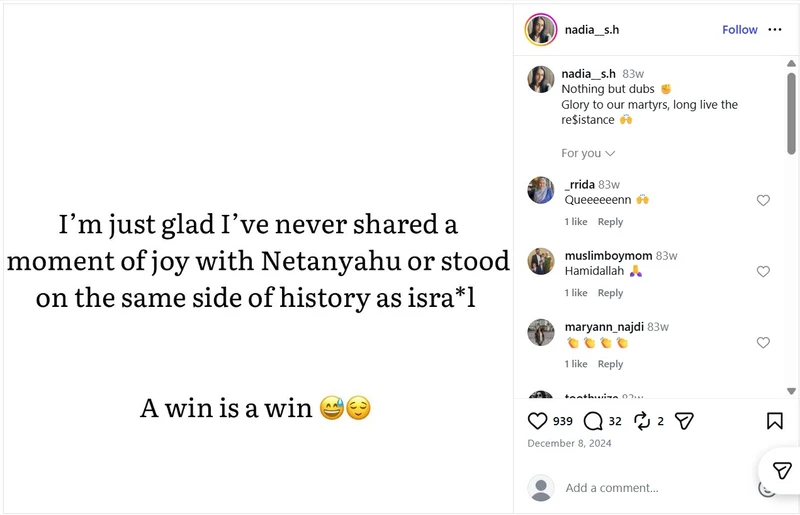Click the floating send message button
Screen dimensions: 800x515
[x=781, y=471]
